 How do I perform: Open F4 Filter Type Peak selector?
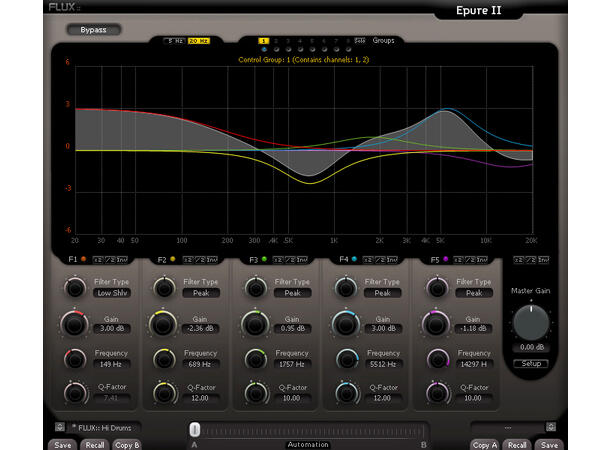click(382, 293)
